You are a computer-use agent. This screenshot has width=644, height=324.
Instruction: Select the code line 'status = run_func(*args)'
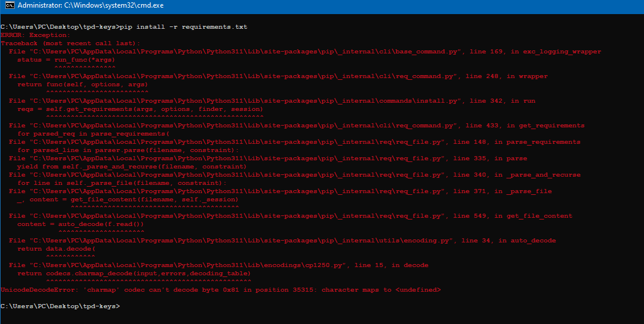pyautogui.click(x=66, y=60)
